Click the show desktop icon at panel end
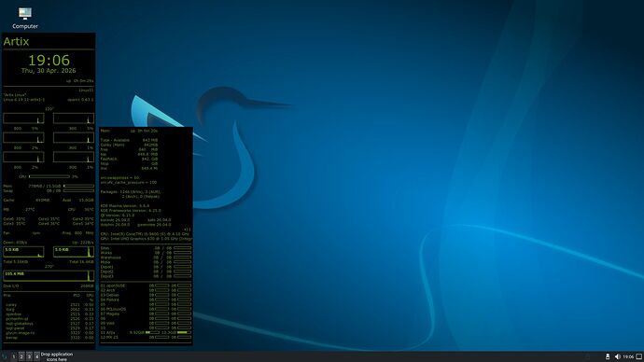 coord(639,356)
